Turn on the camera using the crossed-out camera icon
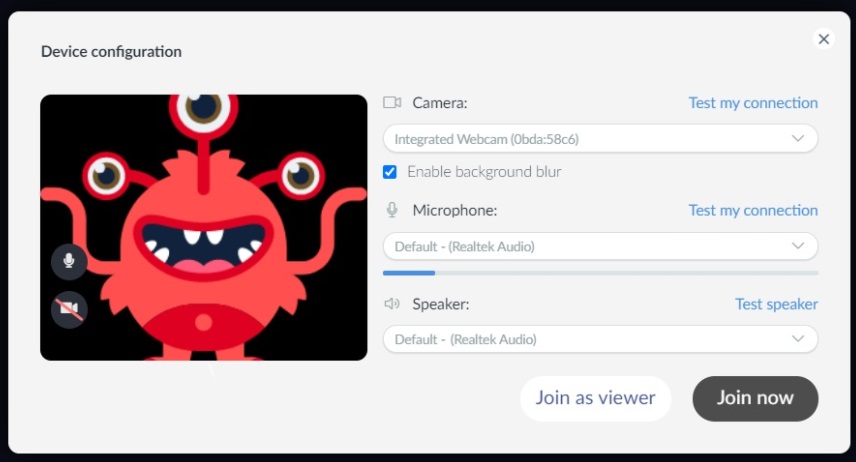 pos(69,309)
